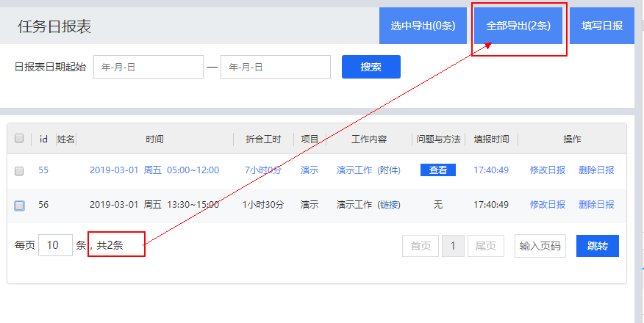Click the id column header
The image size is (644, 323).
click(43, 139)
